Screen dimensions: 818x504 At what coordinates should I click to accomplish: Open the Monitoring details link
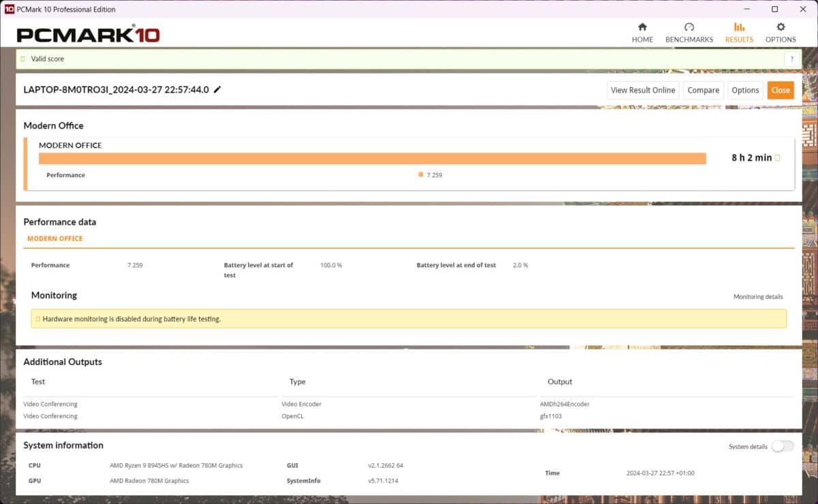tap(758, 297)
